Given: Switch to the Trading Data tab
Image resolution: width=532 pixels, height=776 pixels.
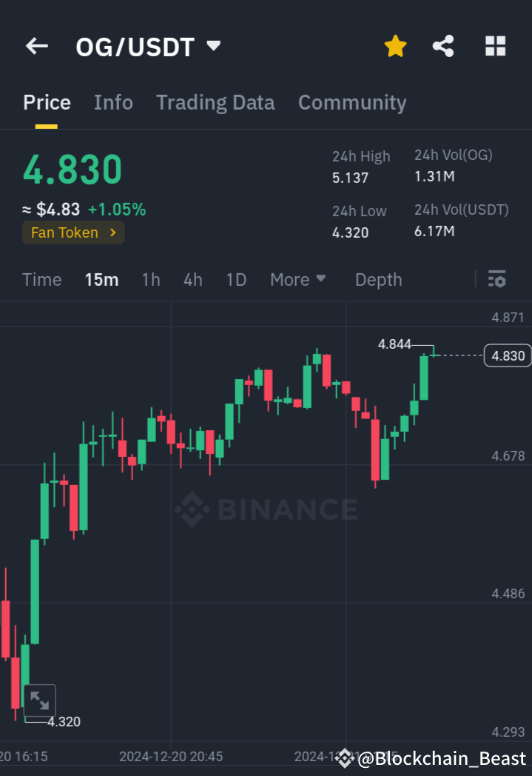Looking at the screenshot, I should [x=215, y=102].
